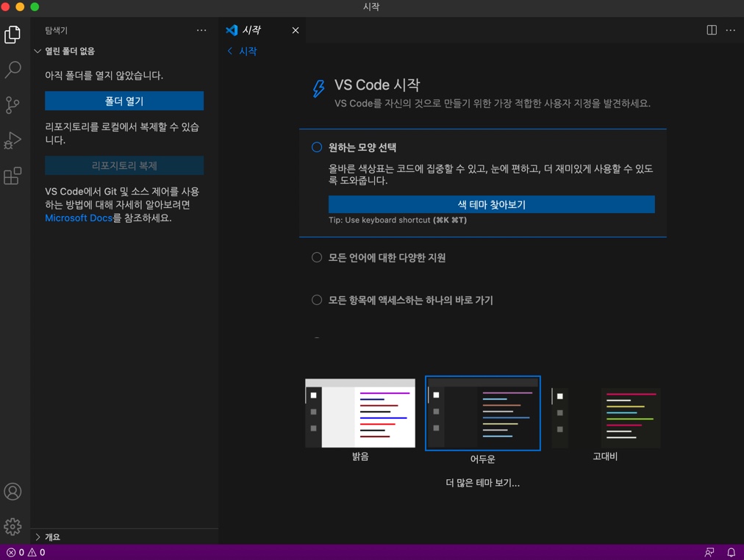Choose the 밝음 light theme thumbnail

(x=360, y=413)
